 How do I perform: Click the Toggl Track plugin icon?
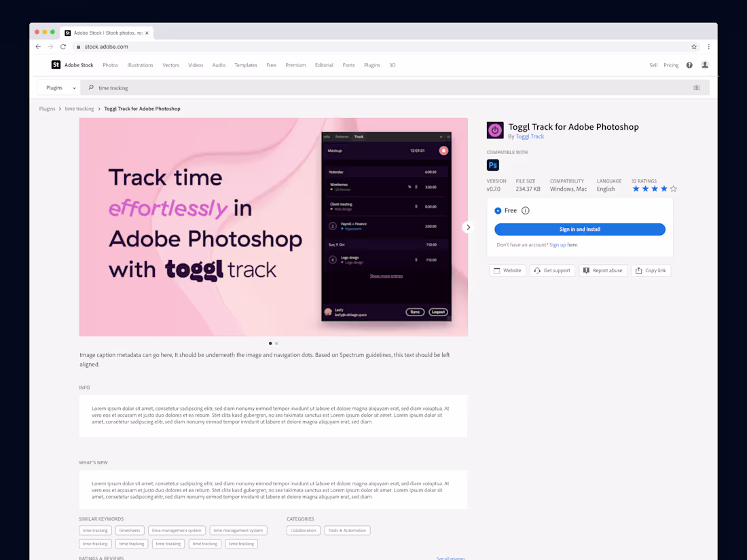click(x=494, y=129)
